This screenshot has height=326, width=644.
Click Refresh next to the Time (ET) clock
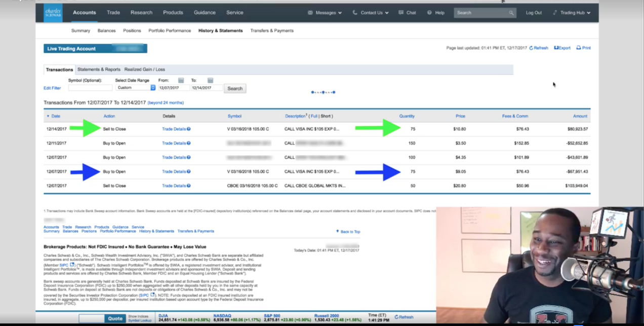404,317
